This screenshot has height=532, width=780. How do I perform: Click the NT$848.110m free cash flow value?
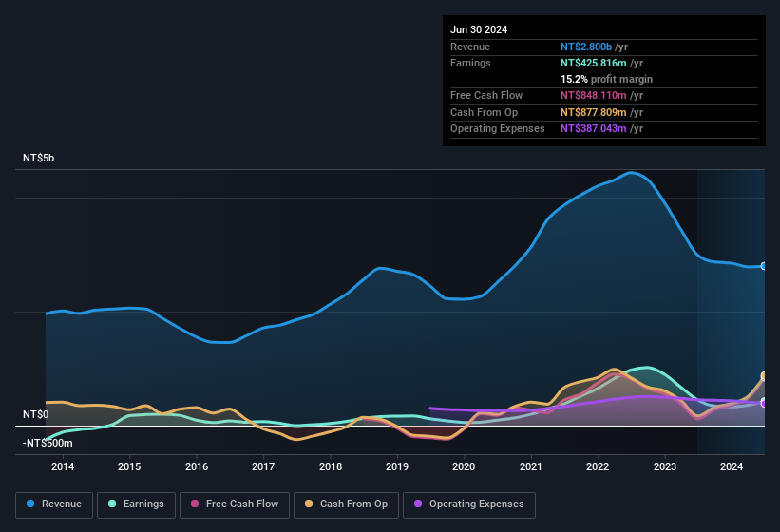(594, 95)
